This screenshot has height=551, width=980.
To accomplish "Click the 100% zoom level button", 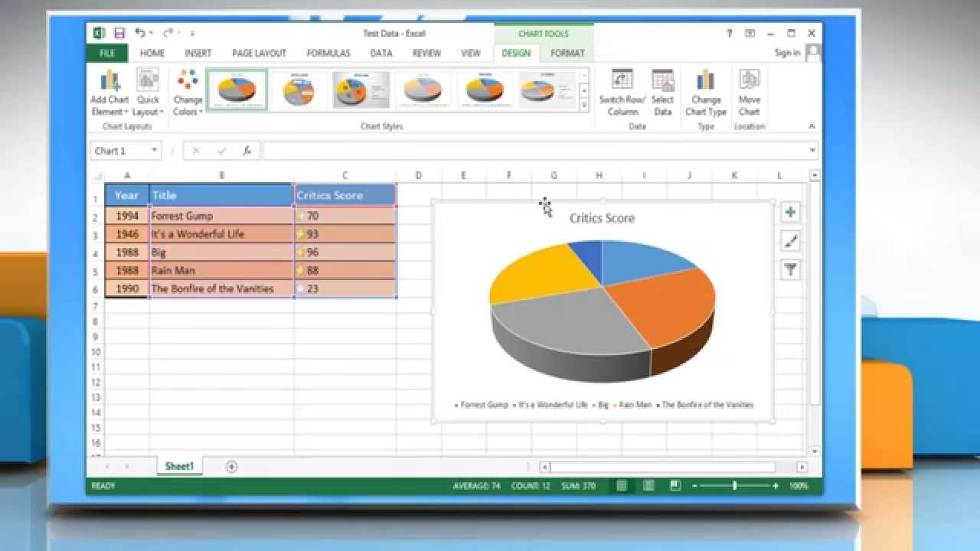I will 799,486.
